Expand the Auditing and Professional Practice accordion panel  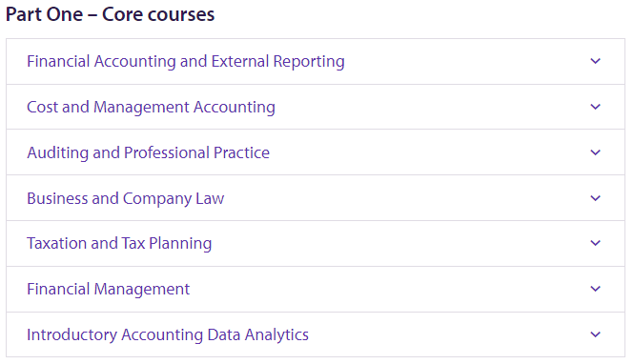[x=316, y=152]
